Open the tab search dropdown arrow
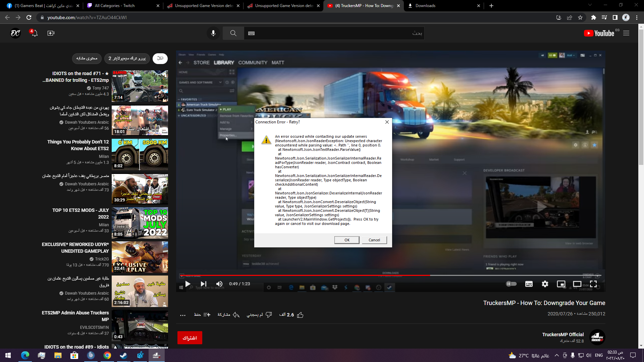Viewport: 644px width, 362px height. [x=590, y=5]
